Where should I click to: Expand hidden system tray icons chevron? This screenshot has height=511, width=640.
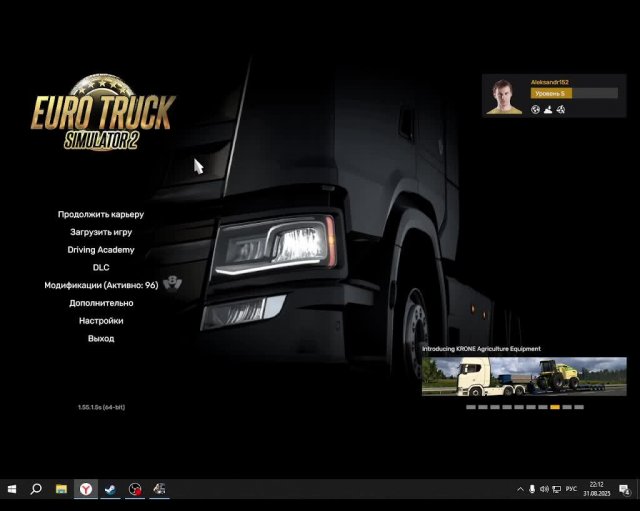[520, 489]
